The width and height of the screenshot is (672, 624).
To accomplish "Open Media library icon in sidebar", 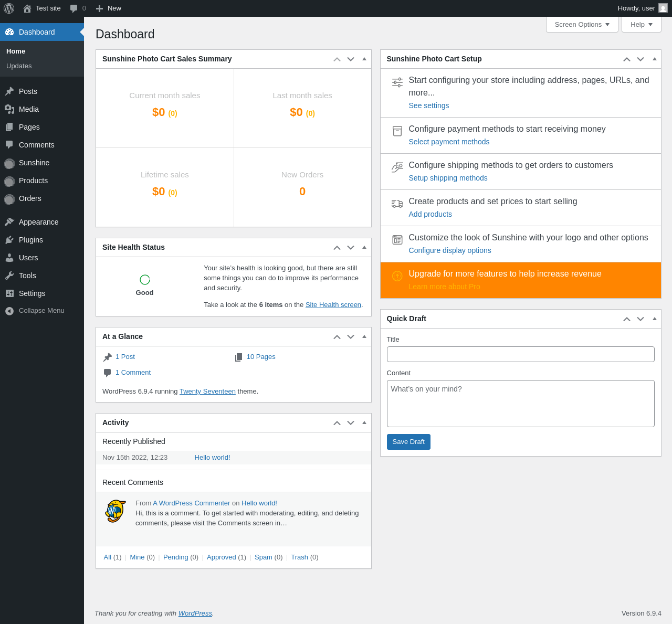I will [x=9, y=109].
